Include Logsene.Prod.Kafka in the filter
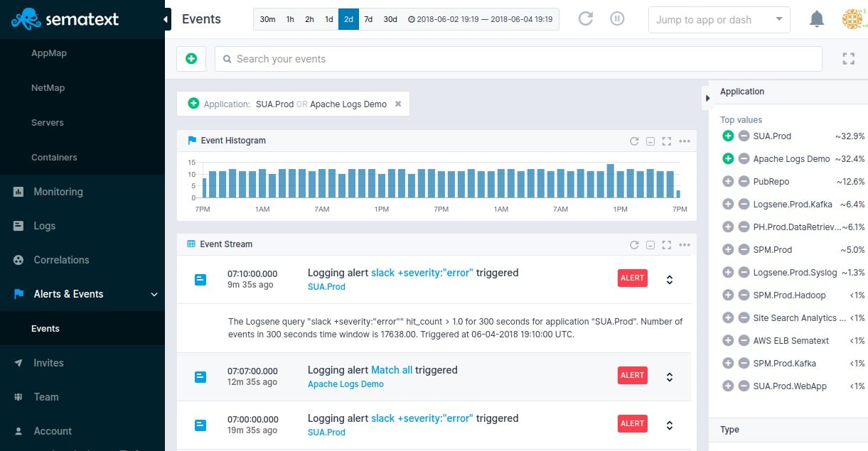 coord(727,205)
